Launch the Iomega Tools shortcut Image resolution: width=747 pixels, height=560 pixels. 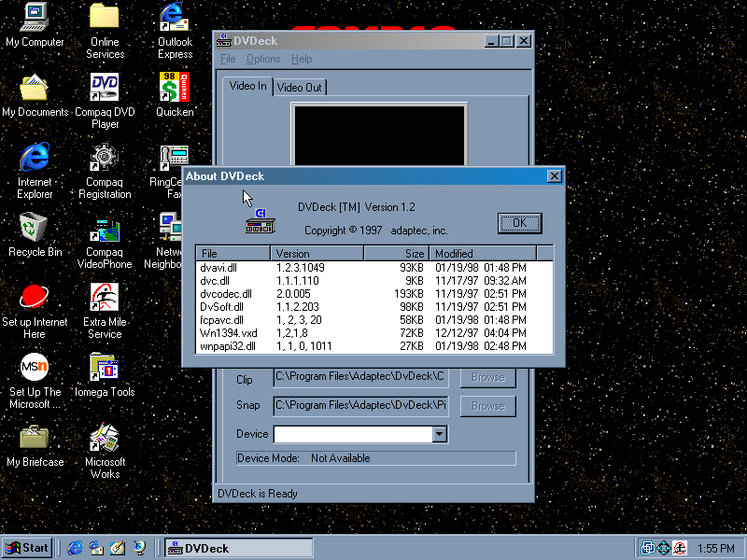105,375
